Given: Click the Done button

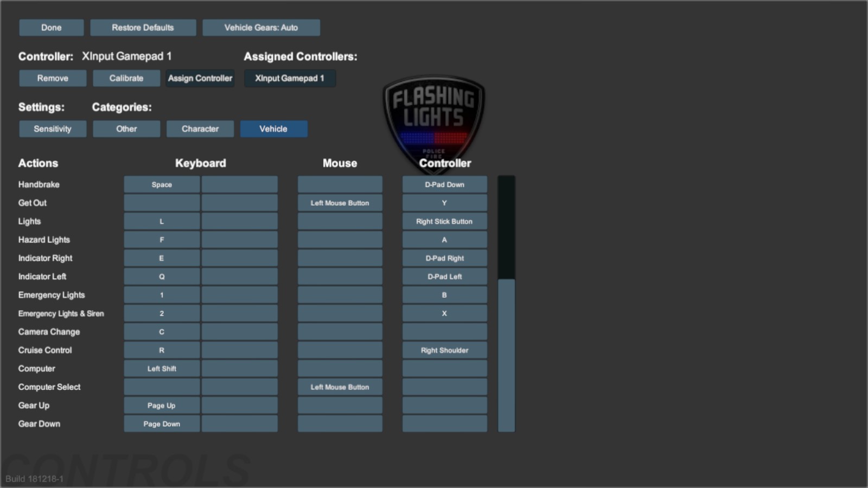Looking at the screenshot, I should click(x=52, y=28).
